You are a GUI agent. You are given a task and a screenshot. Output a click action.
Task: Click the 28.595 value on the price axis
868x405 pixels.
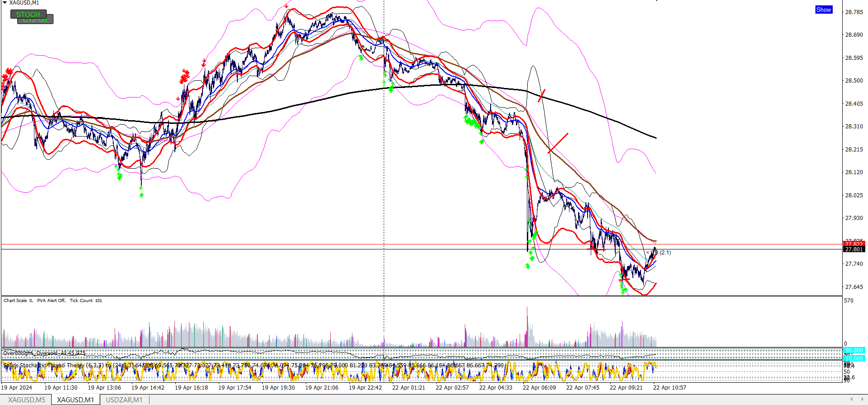click(x=854, y=58)
